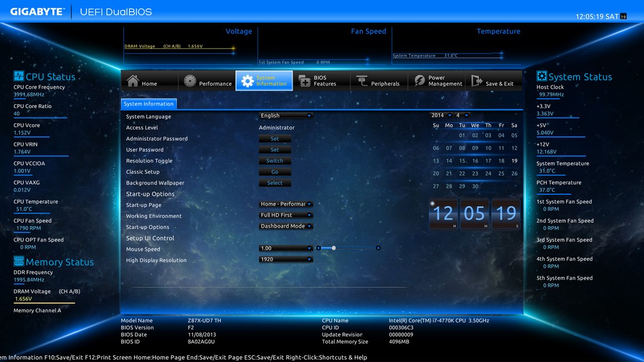Click the calendar icon beside the top clock
644x362 pixels.
coord(623,16)
